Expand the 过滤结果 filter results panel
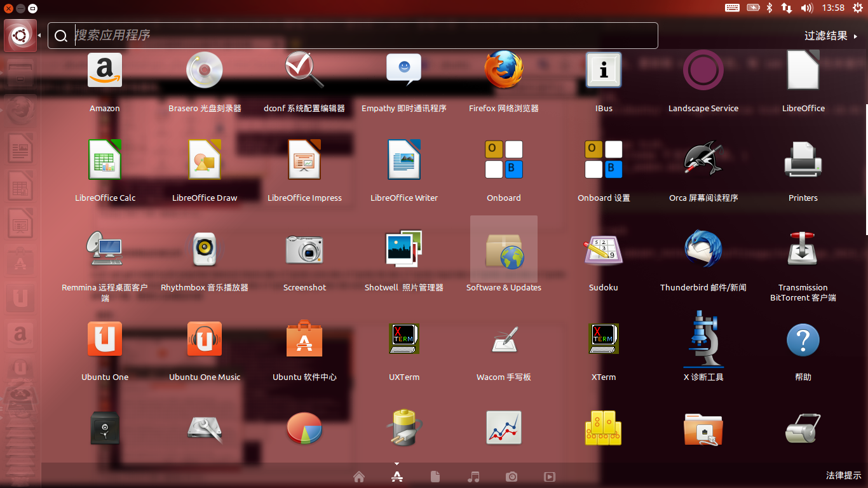 click(x=831, y=36)
